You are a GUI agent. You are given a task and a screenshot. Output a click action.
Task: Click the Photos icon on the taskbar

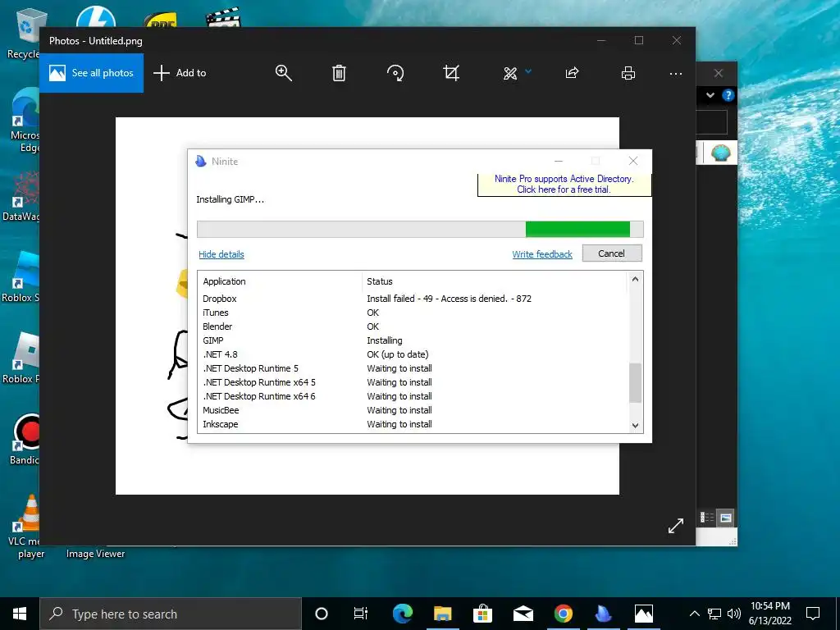[x=643, y=614]
